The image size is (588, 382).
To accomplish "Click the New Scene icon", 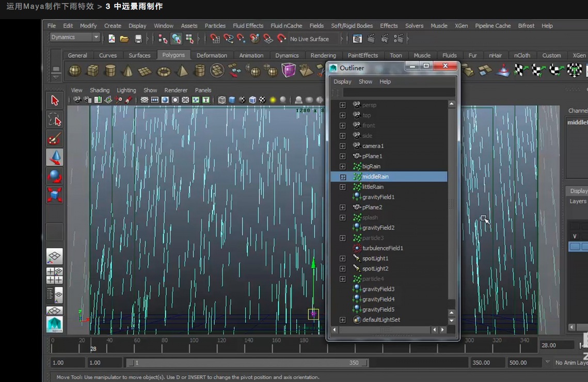I will point(112,39).
